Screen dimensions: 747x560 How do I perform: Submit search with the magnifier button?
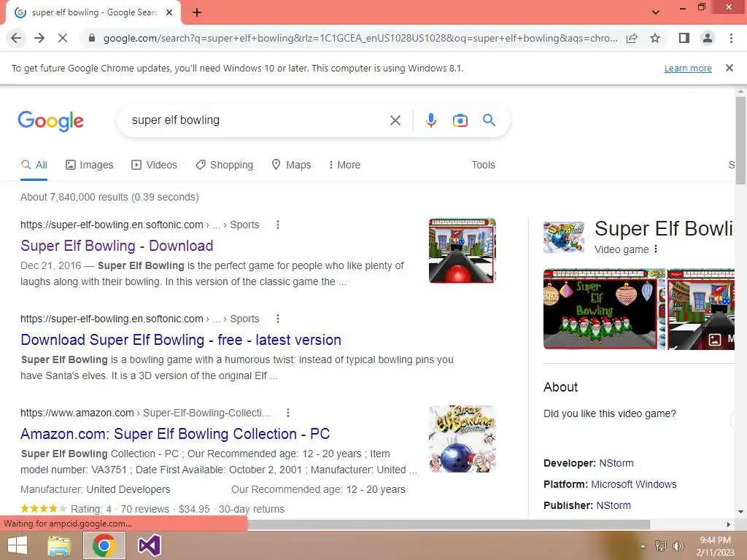point(489,120)
